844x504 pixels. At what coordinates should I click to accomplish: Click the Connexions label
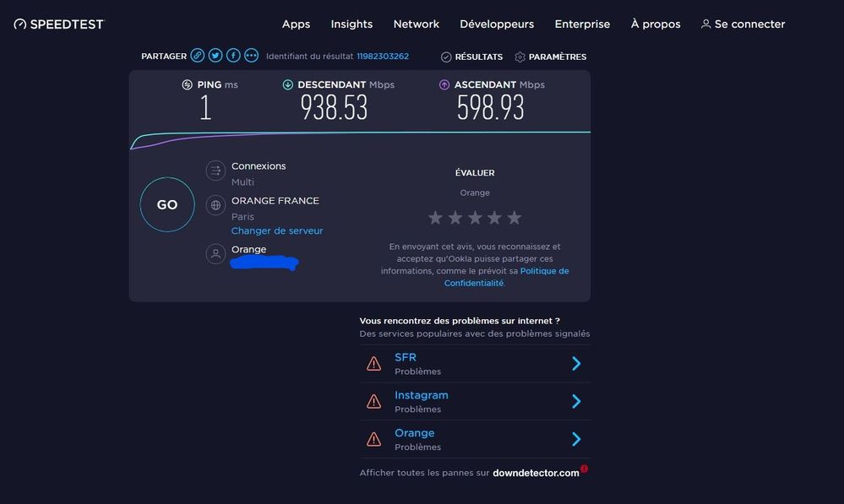(259, 166)
